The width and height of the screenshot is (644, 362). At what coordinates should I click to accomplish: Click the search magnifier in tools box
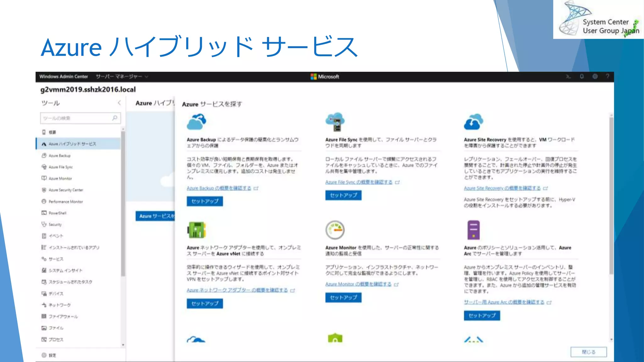[115, 118]
